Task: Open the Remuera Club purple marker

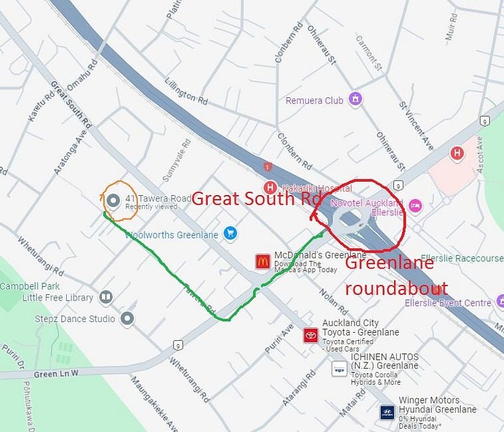Action: tap(355, 99)
